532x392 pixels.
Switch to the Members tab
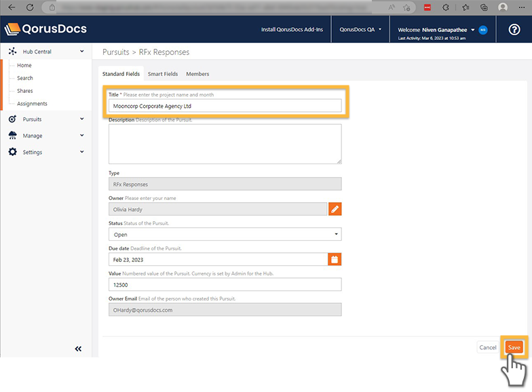(197, 74)
